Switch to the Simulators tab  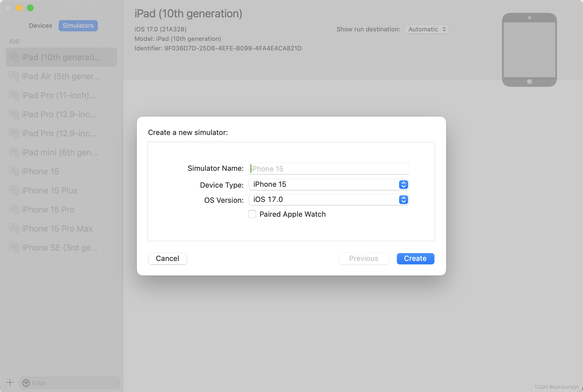78,26
